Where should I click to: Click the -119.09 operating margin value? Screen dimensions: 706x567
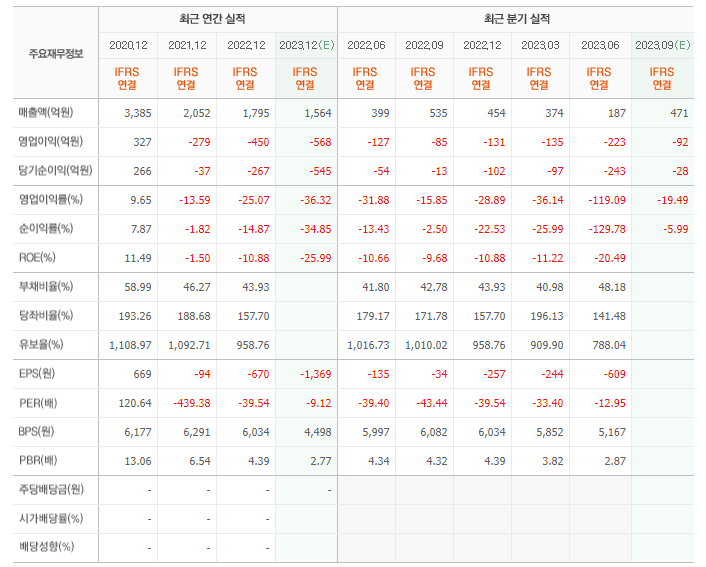(607, 200)
